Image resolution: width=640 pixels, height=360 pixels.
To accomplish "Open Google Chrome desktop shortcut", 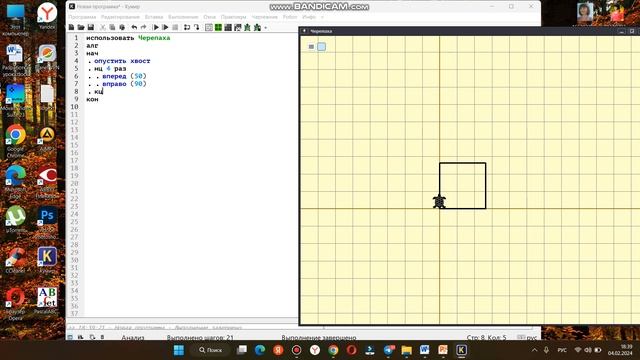I will click(x=16, y=142).
